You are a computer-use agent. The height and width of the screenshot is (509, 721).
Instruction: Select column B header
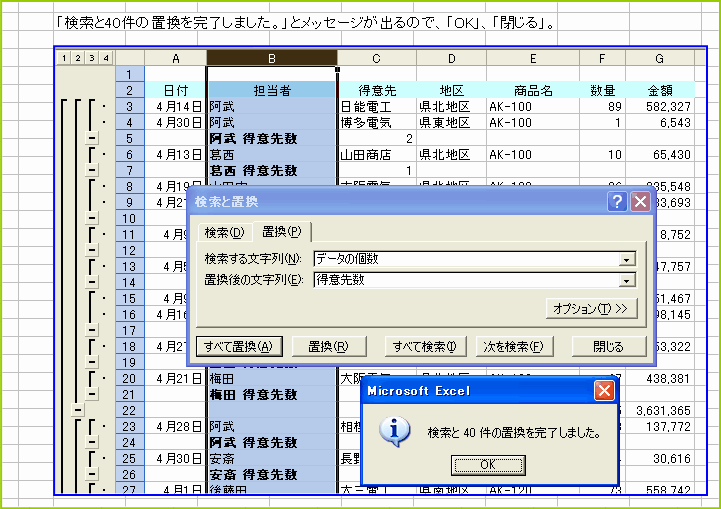(x=272, y=58)
